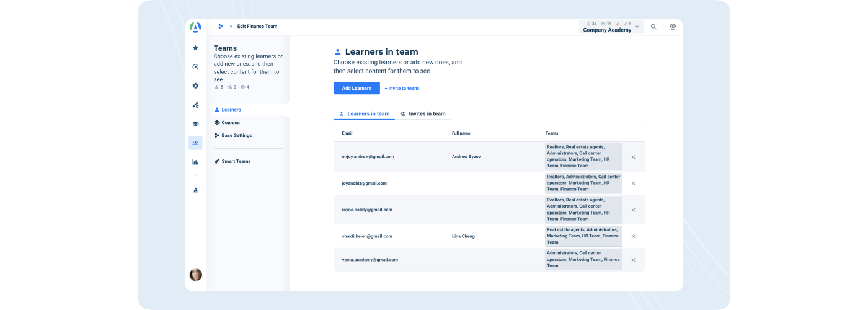This screenshot has width=868, height=310.
Task: Click the 34 learners count in header
Action: (x=591, y=24)
